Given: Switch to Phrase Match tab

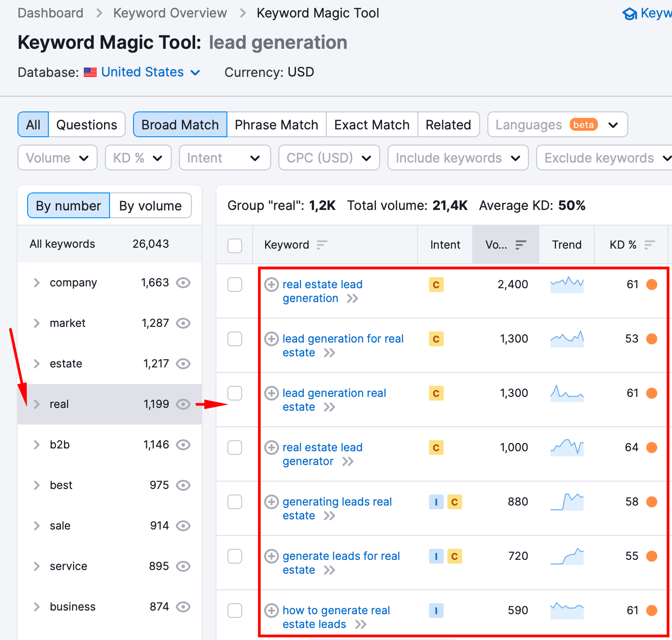Looking at the screenshot, I should click(x=277, y=125).
